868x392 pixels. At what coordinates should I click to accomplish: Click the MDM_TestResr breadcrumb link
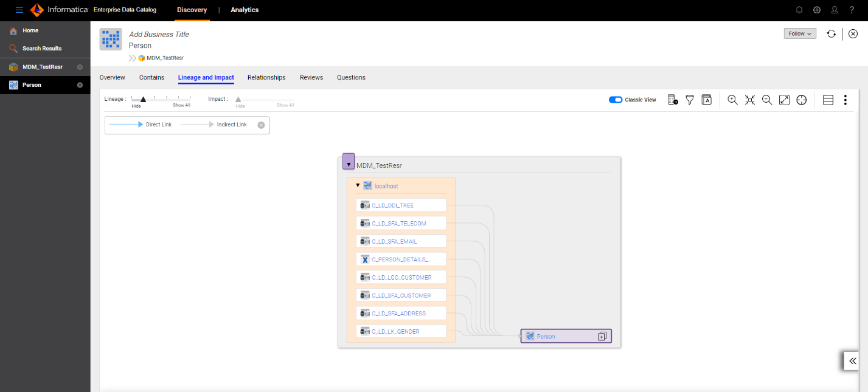tap(165, 58)
